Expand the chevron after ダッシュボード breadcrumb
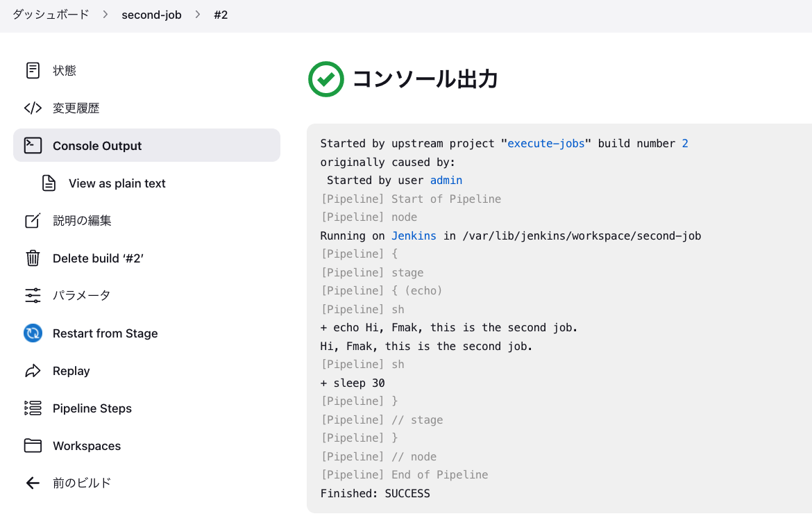812x532 pixels. click(x=105, y=15)
